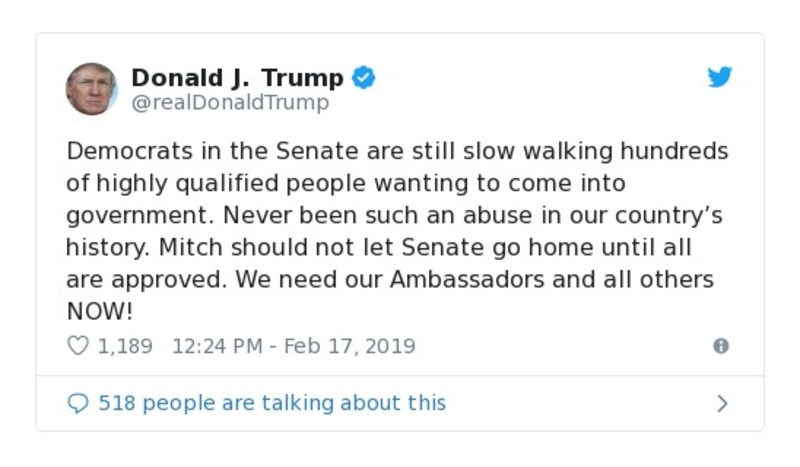The height and width of the screenshot is (467, 800).
Task: Expand the conversation with the right chevron
Action: pyautogui.click(x=722, y=403)
